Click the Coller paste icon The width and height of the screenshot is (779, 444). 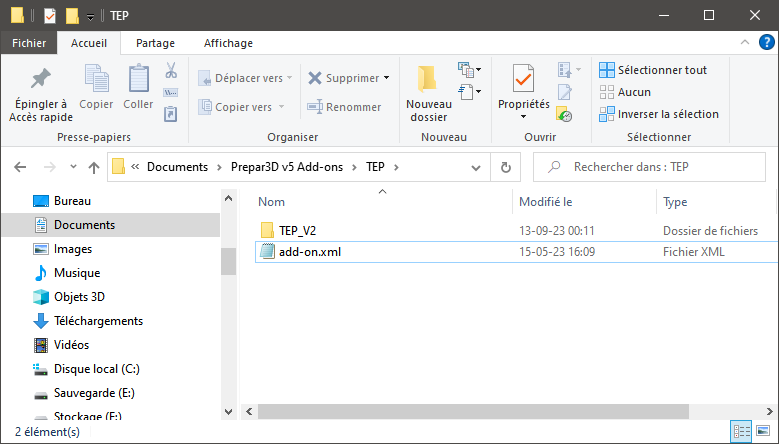(138, 78)
